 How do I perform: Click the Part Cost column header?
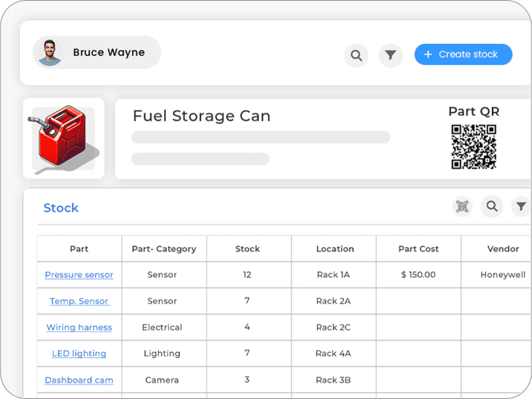click(x=419, y=249)
